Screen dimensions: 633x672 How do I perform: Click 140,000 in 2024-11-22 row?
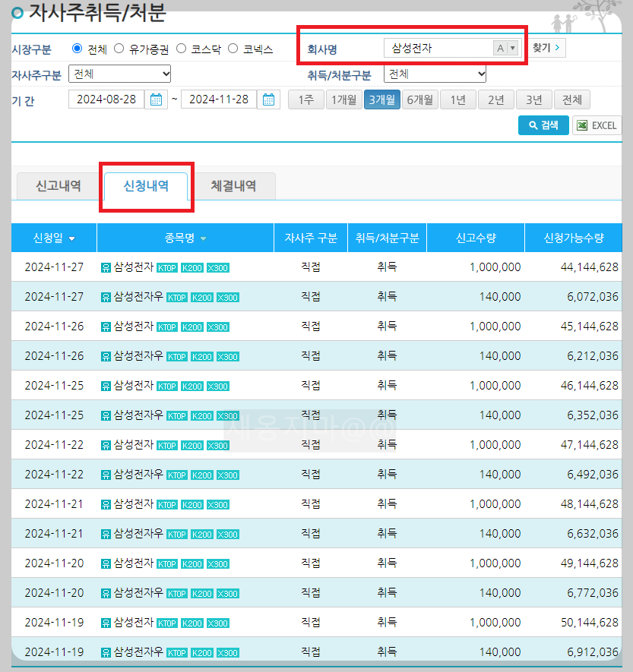[x=500, y=475]
